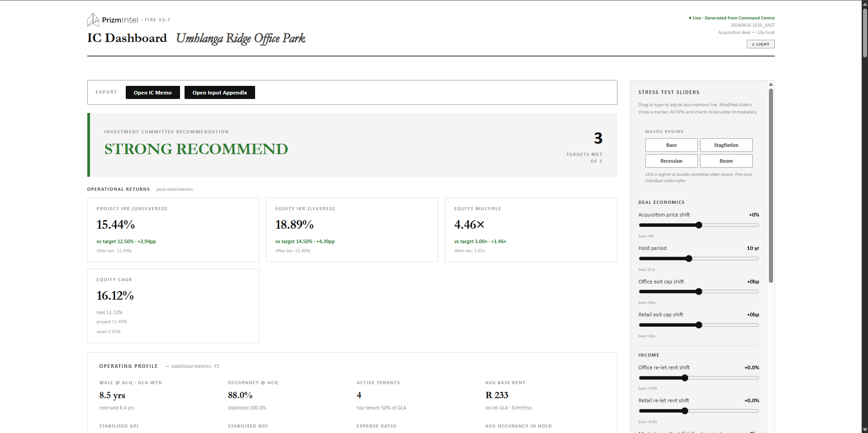Click the Equity IRR 18.89% value
This screenshot has width=868, height=433.
294,225
